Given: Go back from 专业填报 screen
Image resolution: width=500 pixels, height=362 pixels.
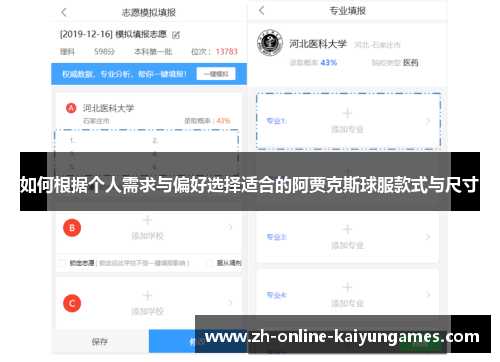Looking at the screenshot, I should (262, 11).
